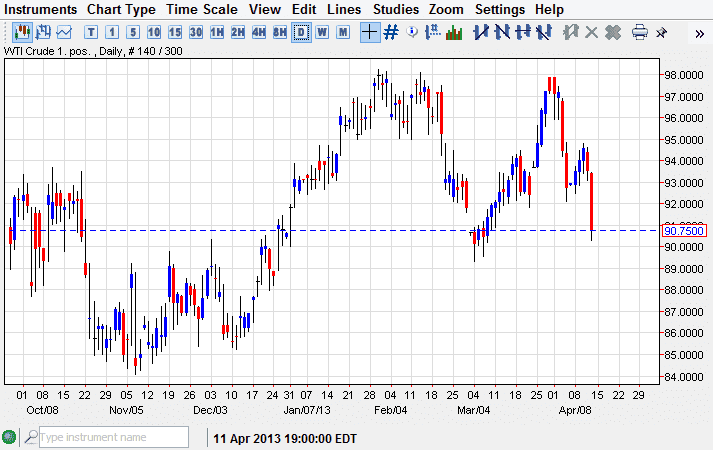
Task: Switch to 1 minute time scale
Action: (112, 32)
